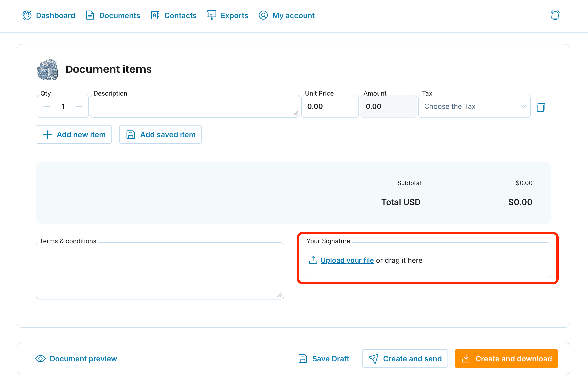This screenshot has height=386, width=588.
Task: Decrease quantity with the minus button
Action: (47, 106)
